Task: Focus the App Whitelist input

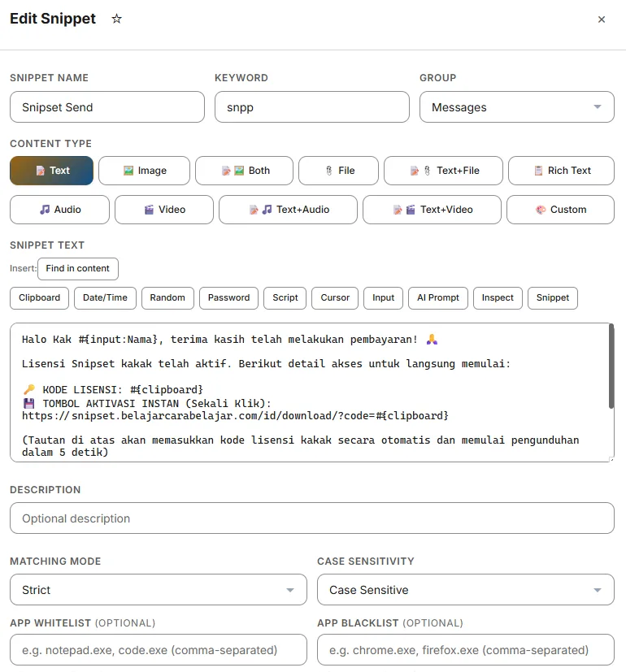Action: tap(159, 650)
